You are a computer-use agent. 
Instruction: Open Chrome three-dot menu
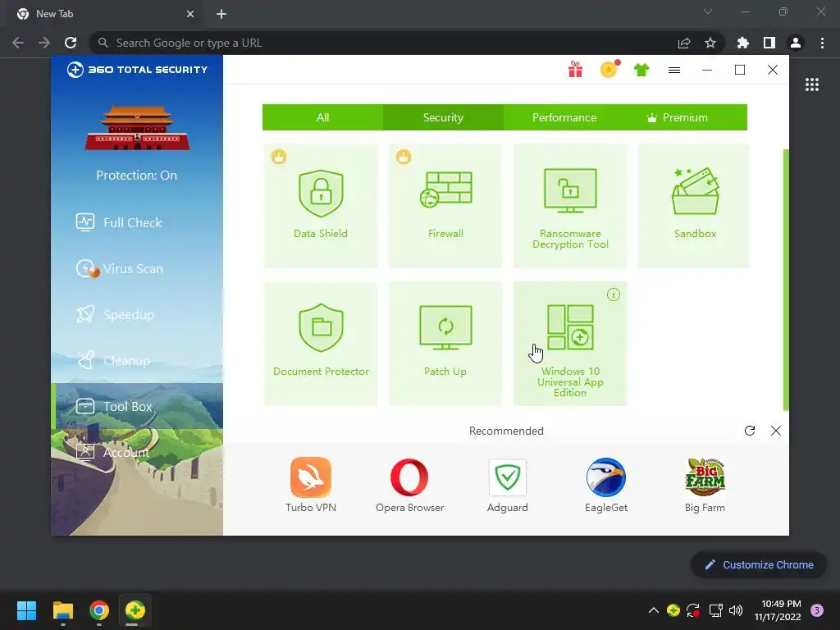tap(822, 43)
